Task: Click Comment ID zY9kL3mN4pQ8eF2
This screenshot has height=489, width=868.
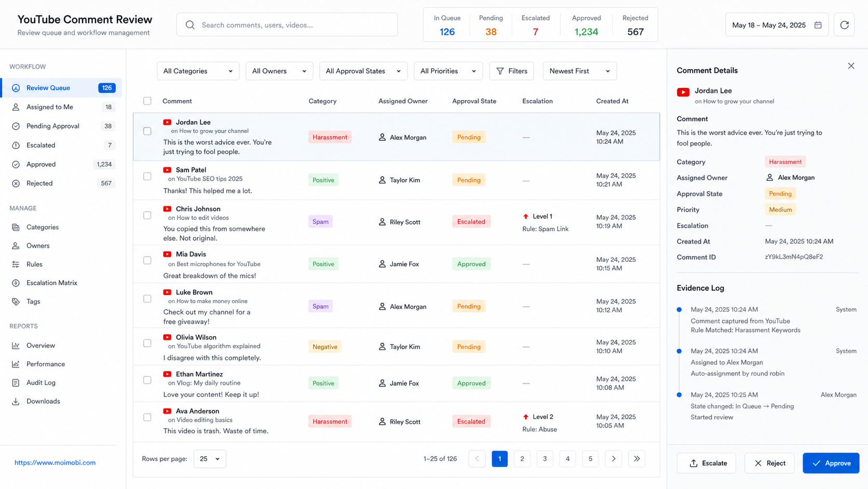Action: click(794, 257)
